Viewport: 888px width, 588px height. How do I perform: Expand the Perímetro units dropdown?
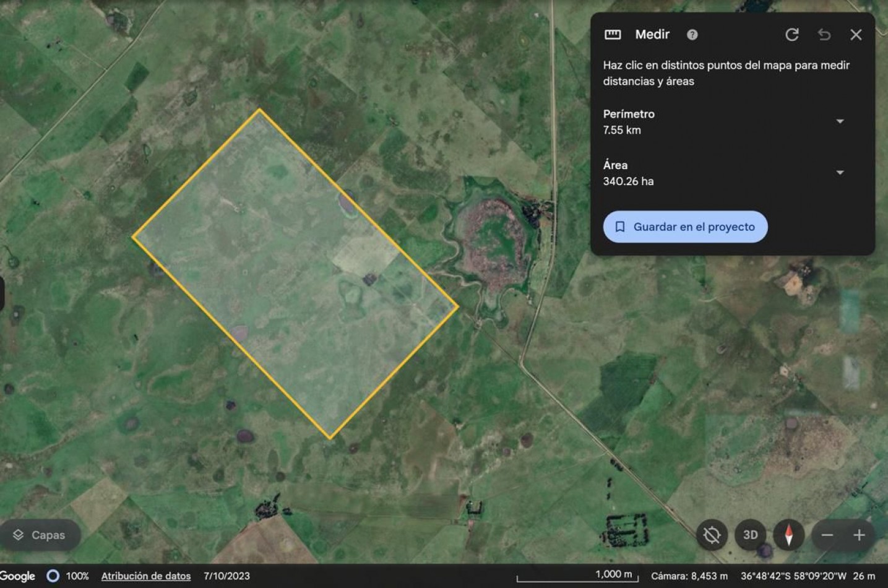point(840,121)
